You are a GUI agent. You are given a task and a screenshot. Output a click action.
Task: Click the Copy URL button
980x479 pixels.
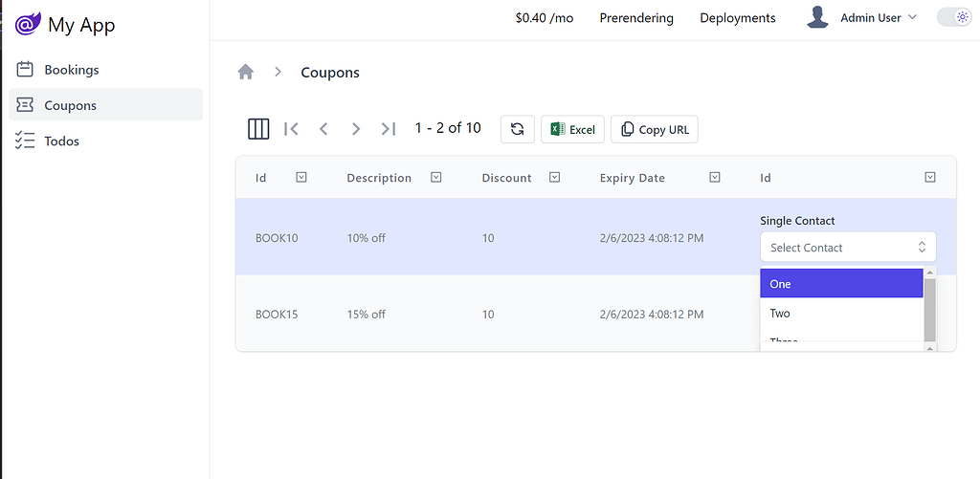pyautogui.click(x=655, y=129)
